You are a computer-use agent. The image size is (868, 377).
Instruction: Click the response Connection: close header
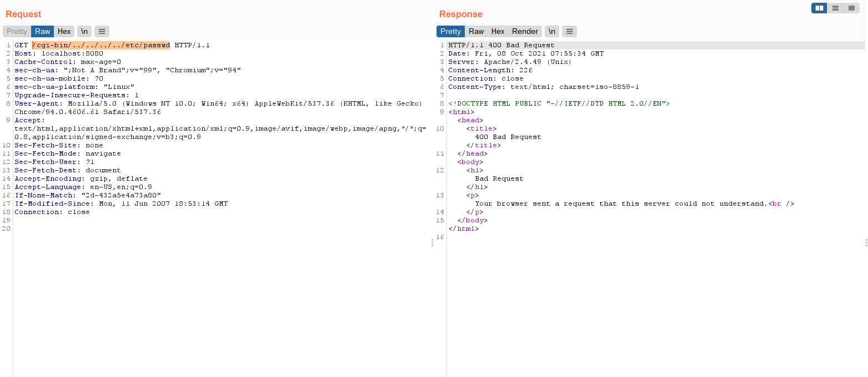click(x=486, y=78)
